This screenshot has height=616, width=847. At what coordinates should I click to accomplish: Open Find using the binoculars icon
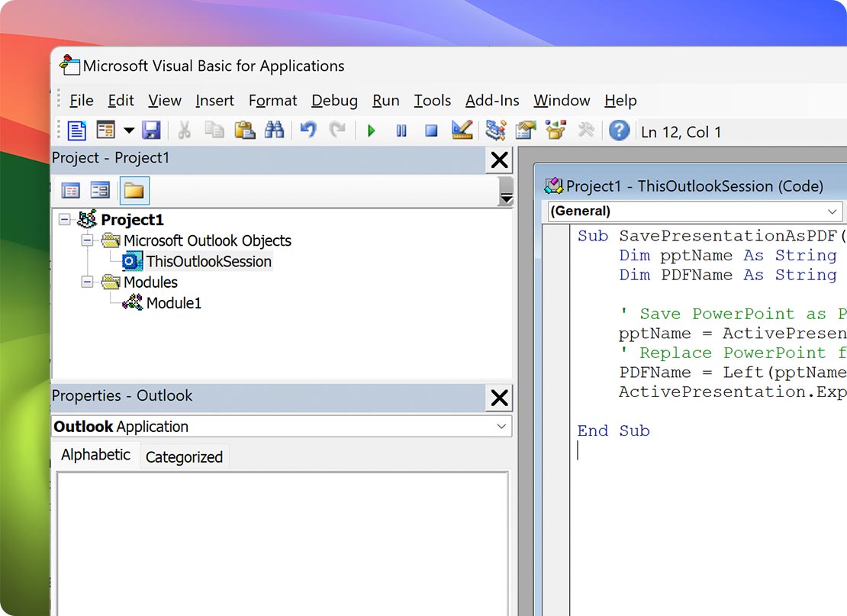pyautogui.click(x=275, y=130)
